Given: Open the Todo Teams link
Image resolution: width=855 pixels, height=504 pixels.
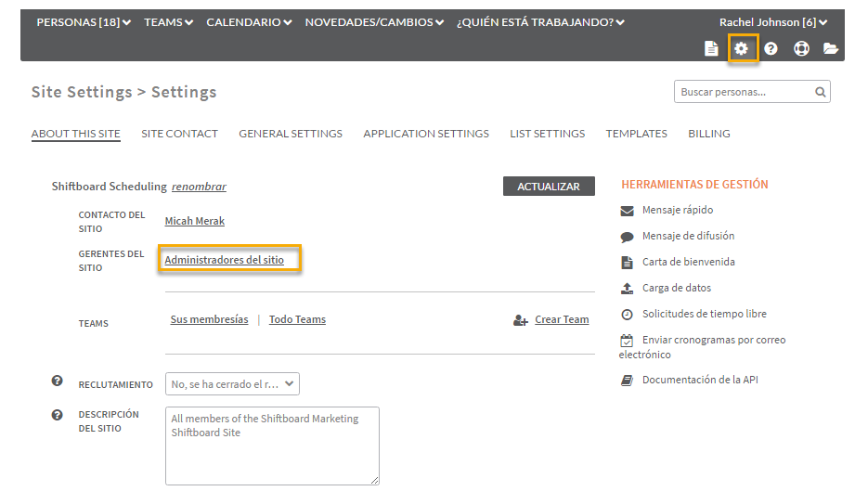Looking at the screenshot, I should [297, 319].
